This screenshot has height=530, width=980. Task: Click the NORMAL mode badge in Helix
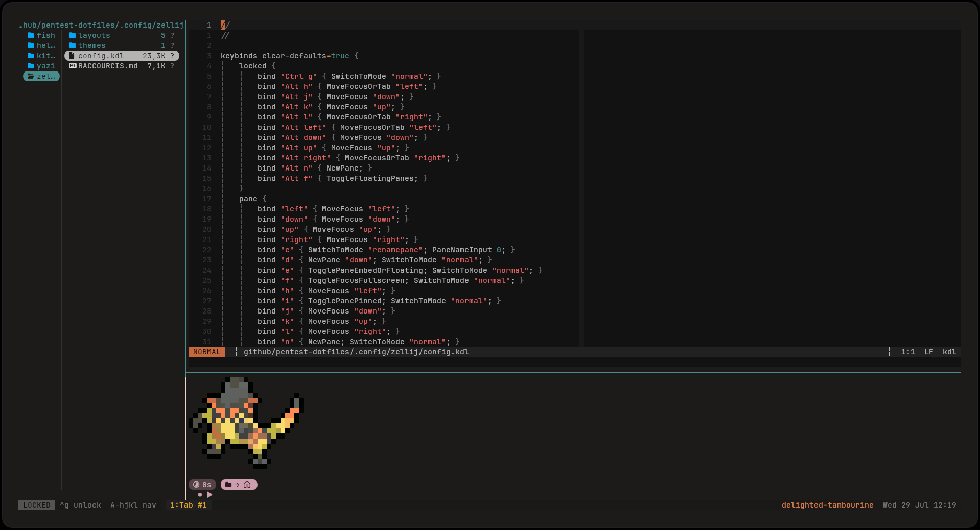point(207,352)
